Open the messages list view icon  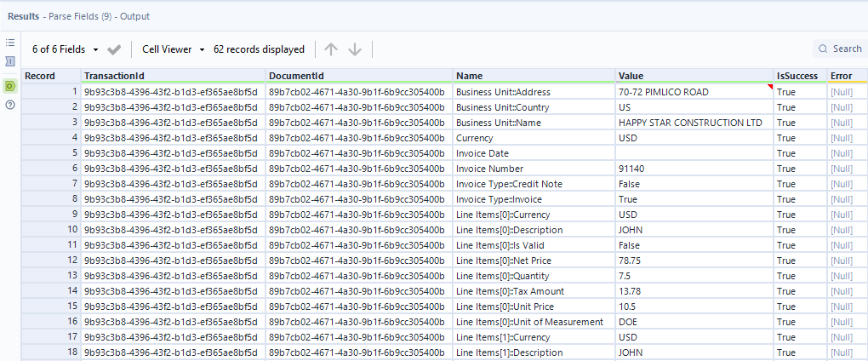click(x=10, y=43)
